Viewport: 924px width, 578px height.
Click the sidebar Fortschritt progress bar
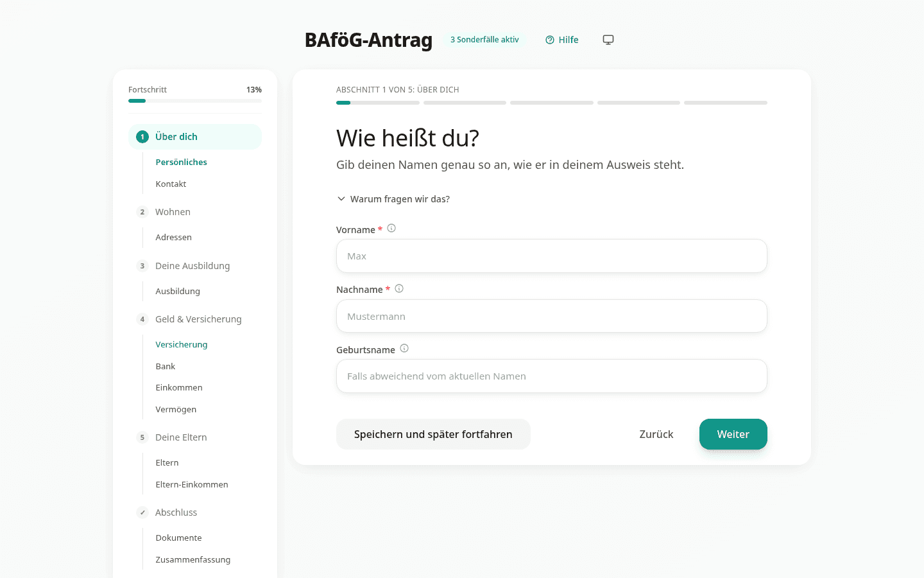click(195, 101)
